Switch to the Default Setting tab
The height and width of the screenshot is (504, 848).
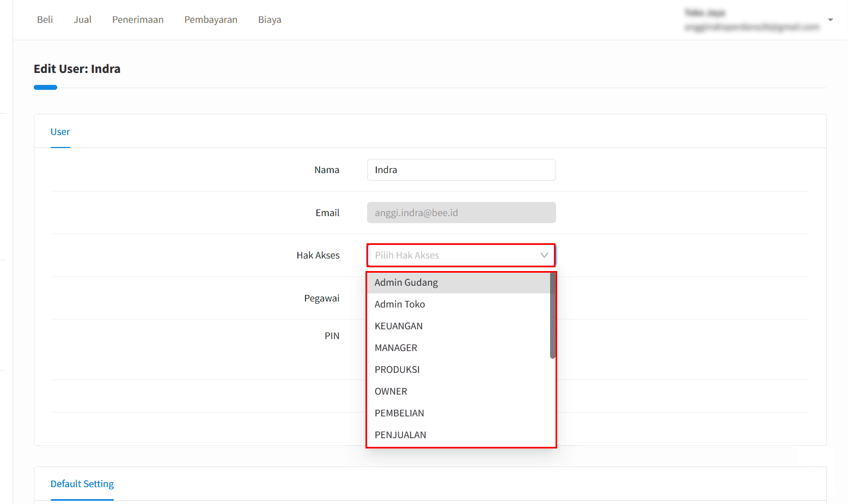click(82, 484)
